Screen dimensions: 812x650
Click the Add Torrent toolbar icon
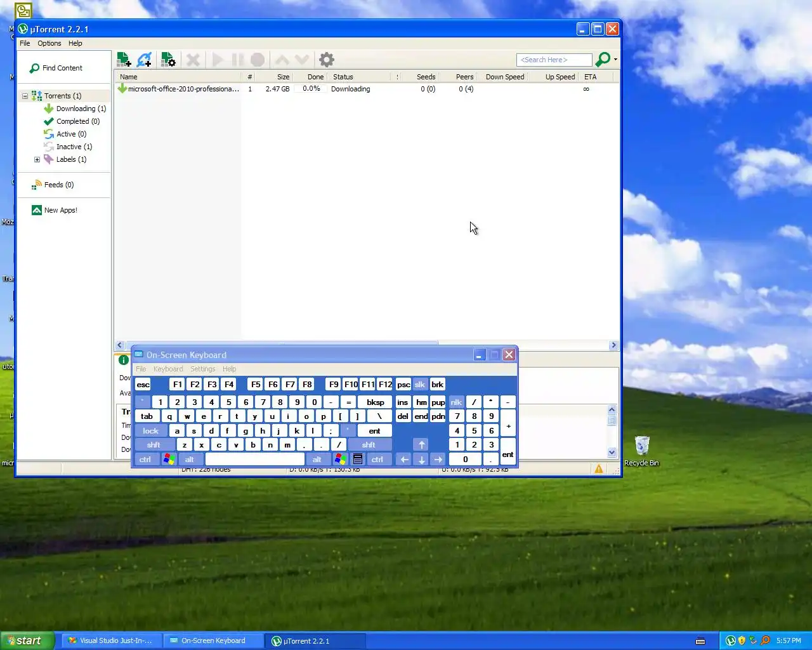(124, 60)
